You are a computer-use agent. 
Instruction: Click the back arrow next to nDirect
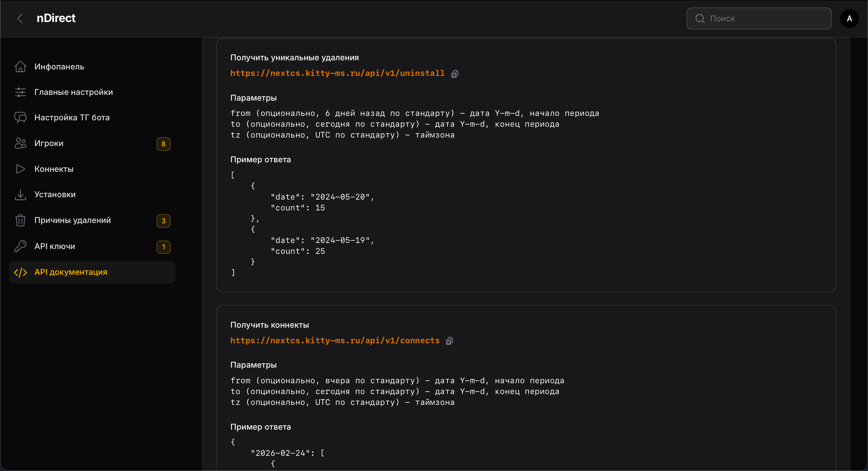(x=20, y=18)
